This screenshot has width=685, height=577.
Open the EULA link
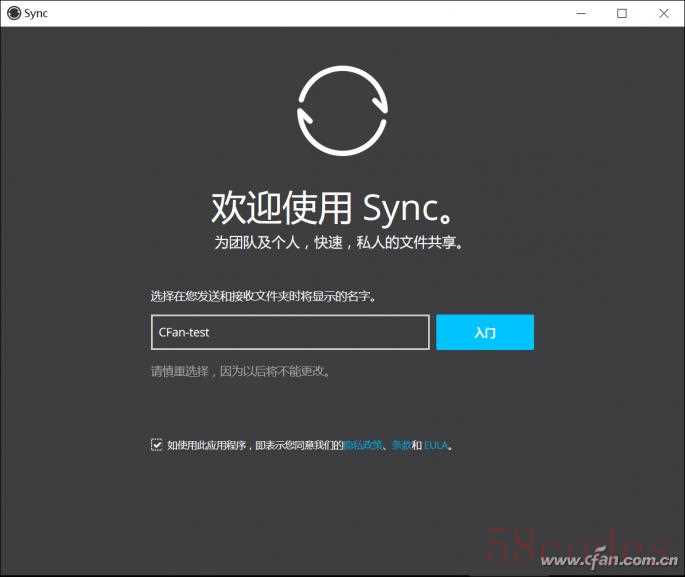pyautogui.click(x=436, y=445)
